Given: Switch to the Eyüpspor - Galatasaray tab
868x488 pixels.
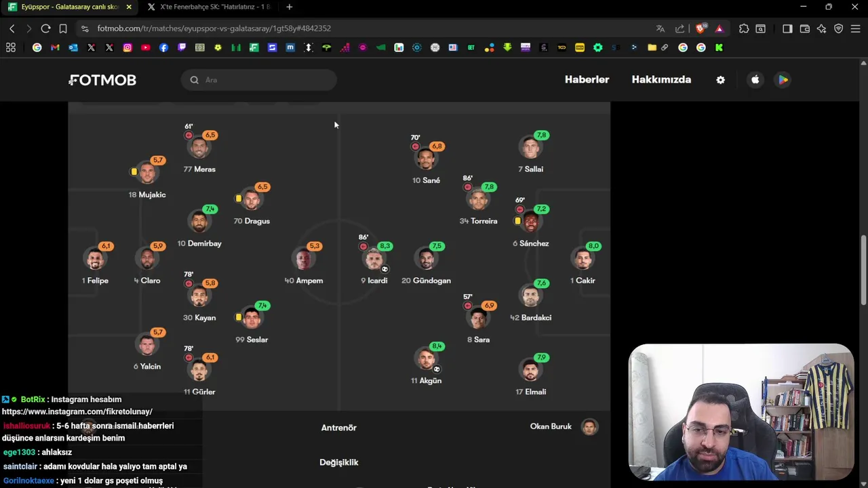Looking at the screenshot, I should [69, 7].
